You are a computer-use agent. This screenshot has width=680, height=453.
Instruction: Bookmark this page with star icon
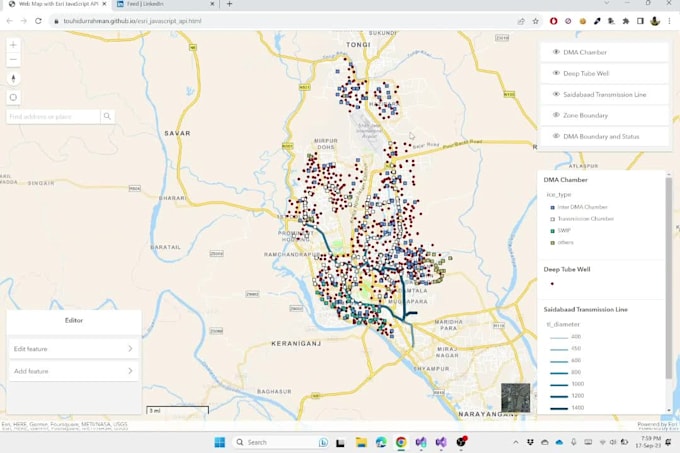(x=535, y=20)
